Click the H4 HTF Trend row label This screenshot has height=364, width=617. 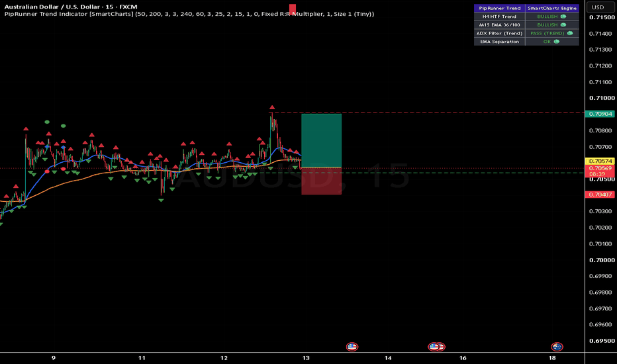point(500,17)
